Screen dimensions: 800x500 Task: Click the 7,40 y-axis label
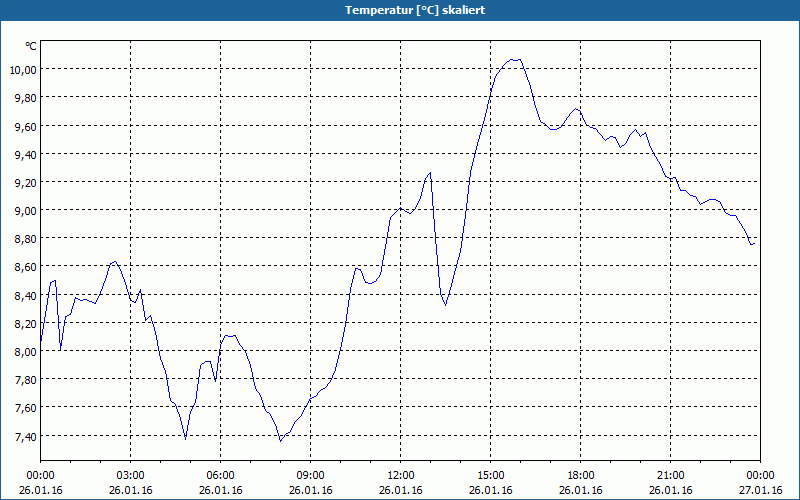coord(23,437)
